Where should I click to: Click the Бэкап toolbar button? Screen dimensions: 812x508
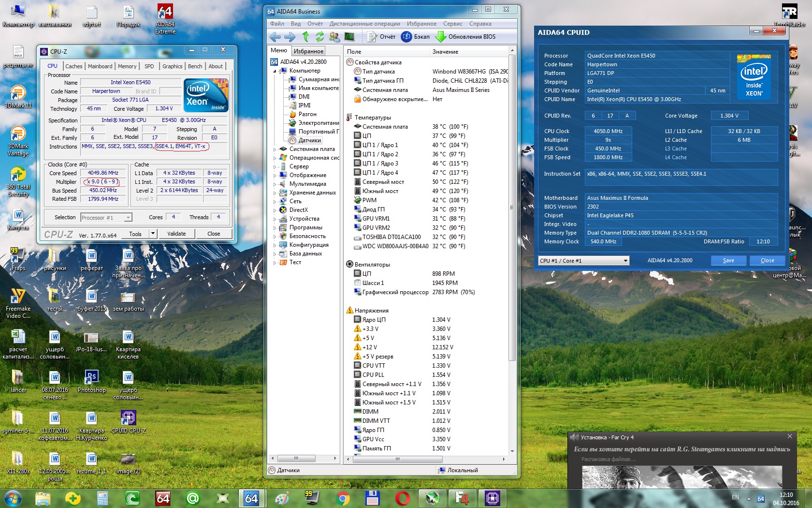(x=416, y=37)
